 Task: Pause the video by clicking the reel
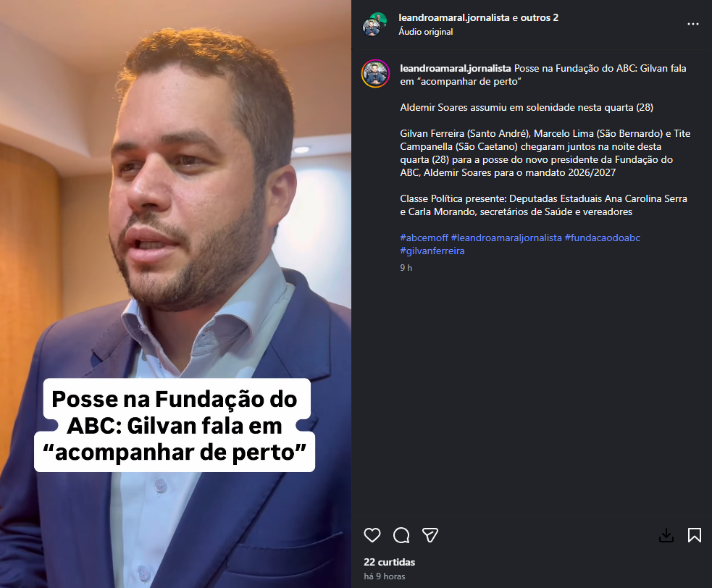[x=175, y=227]
